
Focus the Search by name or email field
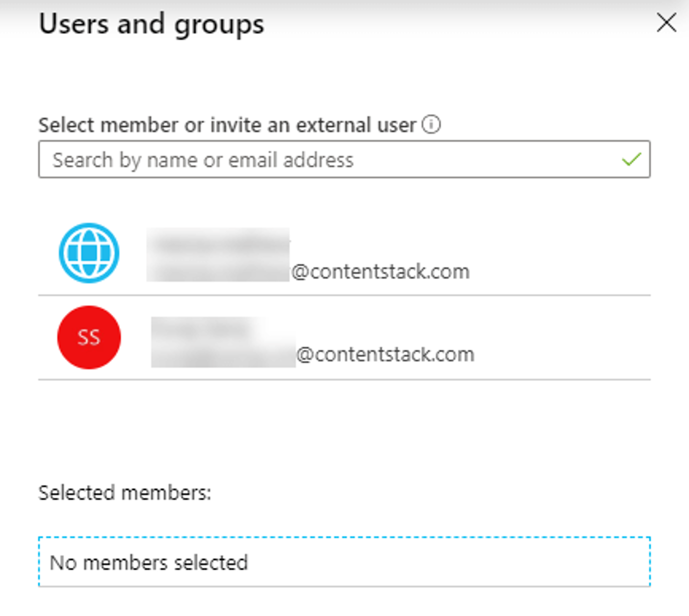(x=344, y=159)
